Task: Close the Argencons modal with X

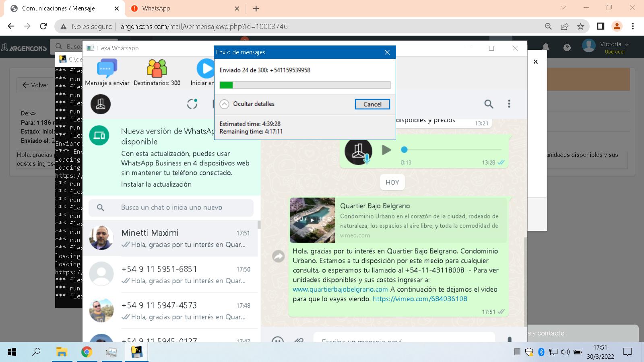Action: 536,62
